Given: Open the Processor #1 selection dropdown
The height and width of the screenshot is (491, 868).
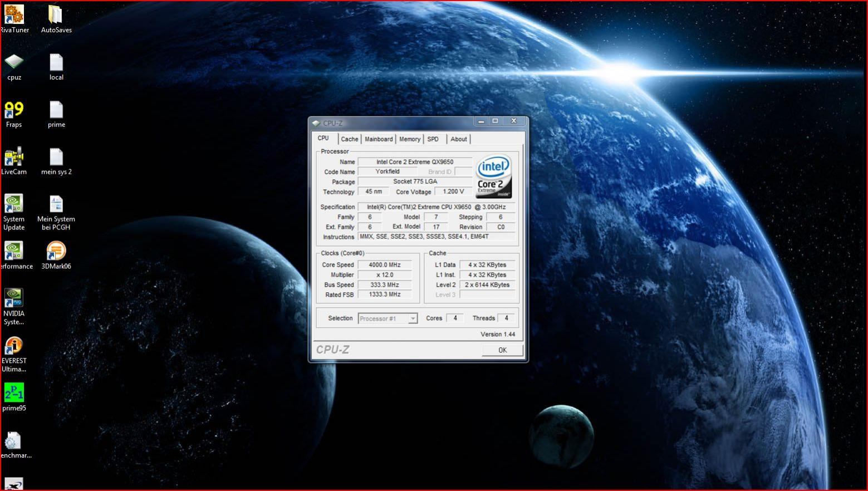Looking at the screenshot, I should [x=388, y=318].
